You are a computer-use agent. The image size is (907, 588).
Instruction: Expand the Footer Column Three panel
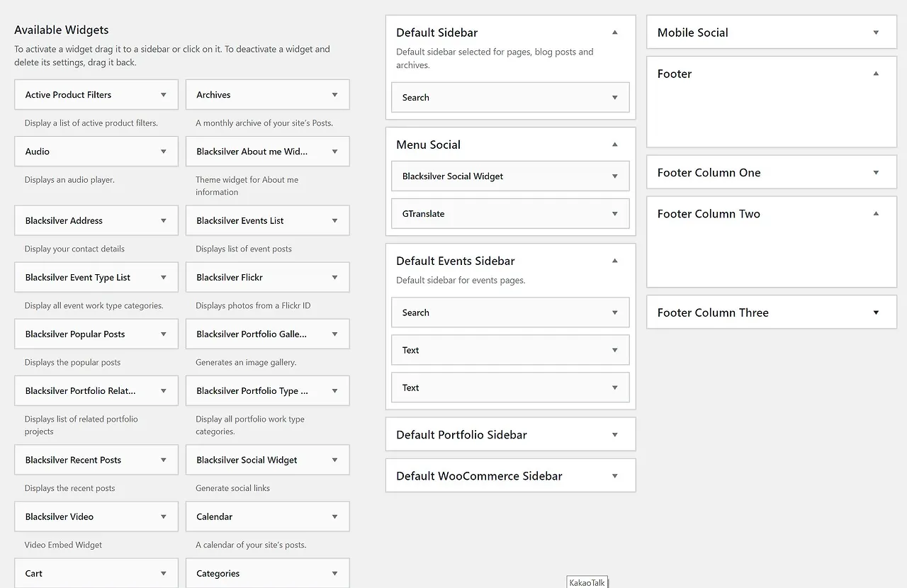pos(876,313)
